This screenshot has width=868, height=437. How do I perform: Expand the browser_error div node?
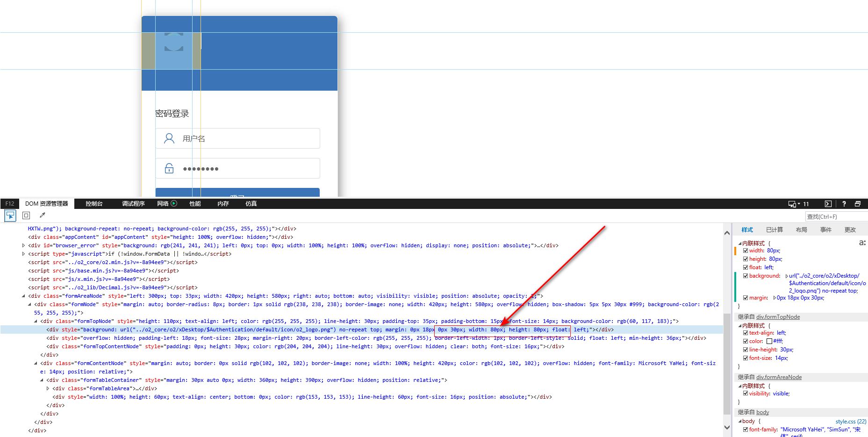23,245
